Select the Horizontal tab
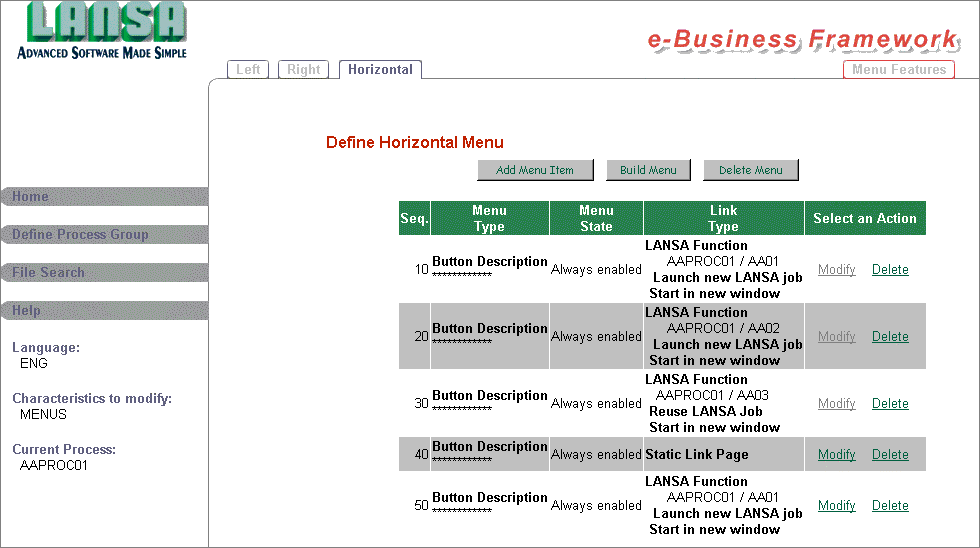The image size is (980, 548). pos(380,69)
